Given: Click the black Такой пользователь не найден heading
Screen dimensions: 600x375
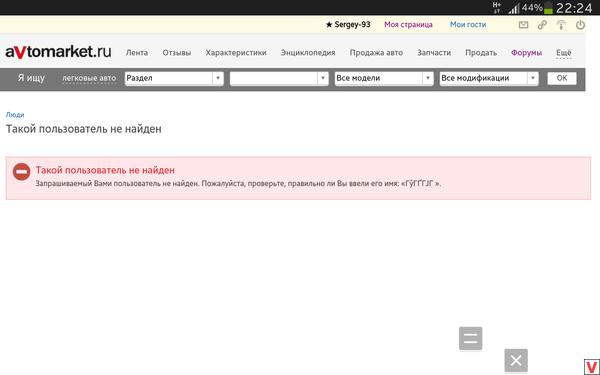Looking at the screenshot, I should (x=83, y=129).
